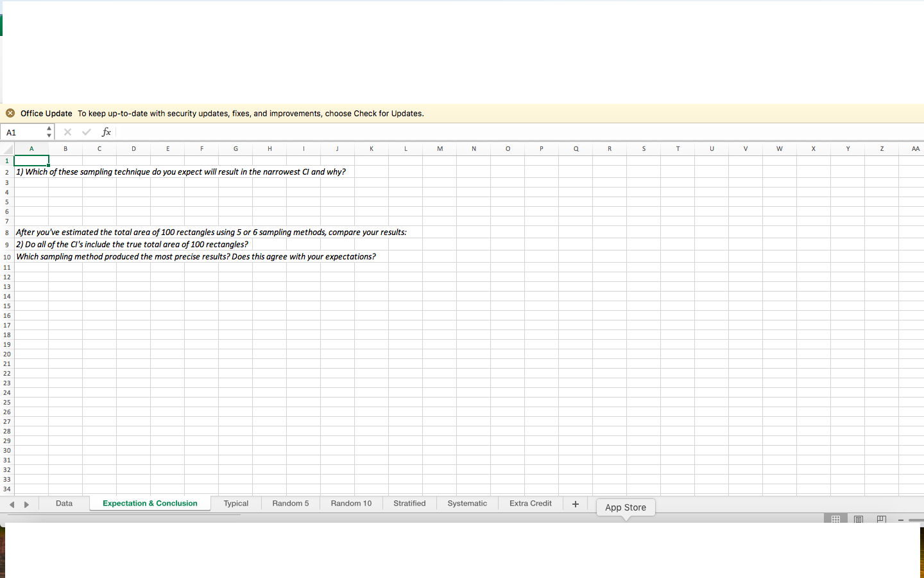
Task: Open the Extra Credit sheet tab
Action: pyautogui.click(x=531, y=504)
